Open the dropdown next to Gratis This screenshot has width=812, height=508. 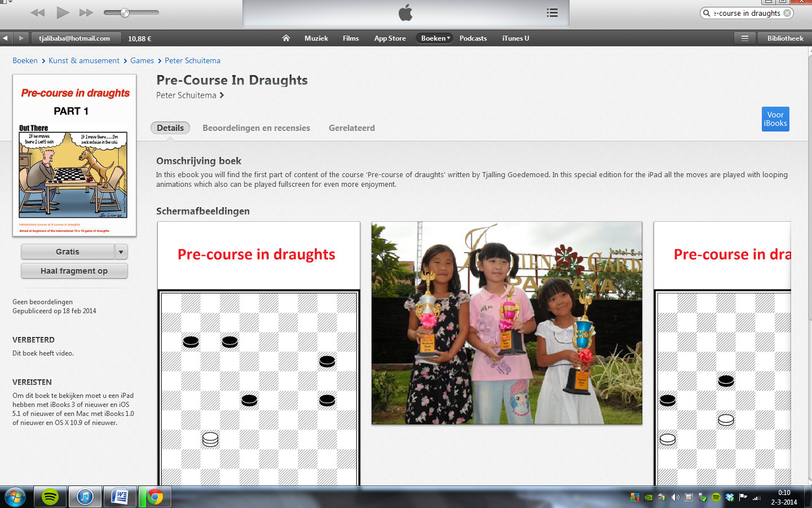(121, 251)
